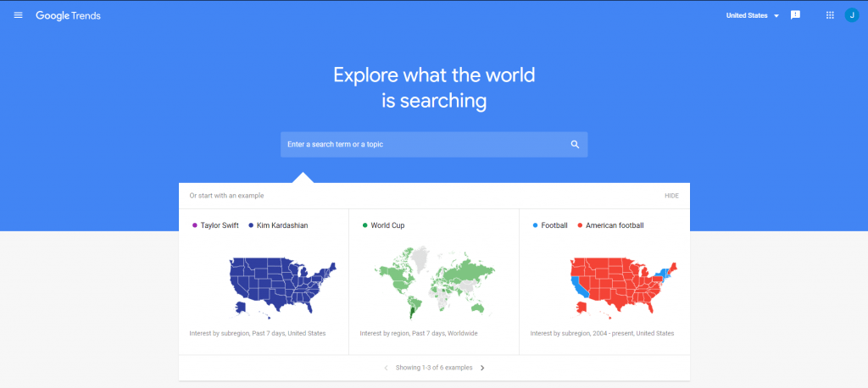
Task: Open the United States country dropdown
Action: click(747, 15)
